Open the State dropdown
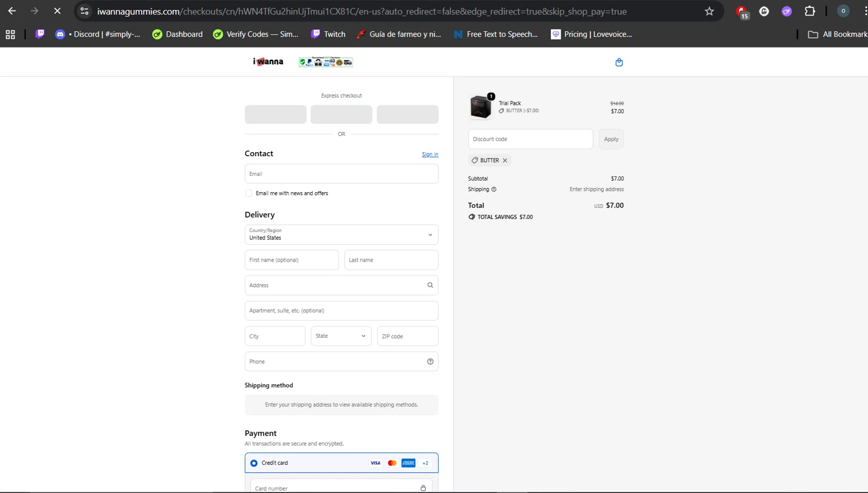Viewport: 868px width, 493px height. coord(341,336)
